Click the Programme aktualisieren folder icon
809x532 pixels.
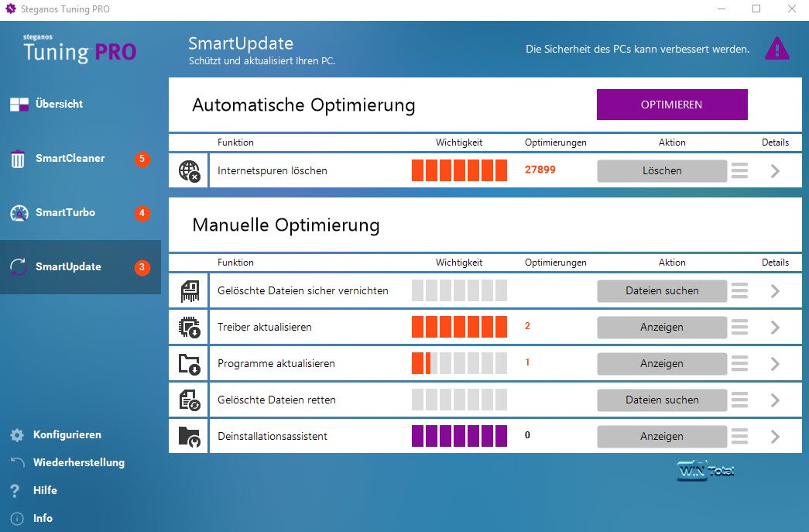pos(189,364)
